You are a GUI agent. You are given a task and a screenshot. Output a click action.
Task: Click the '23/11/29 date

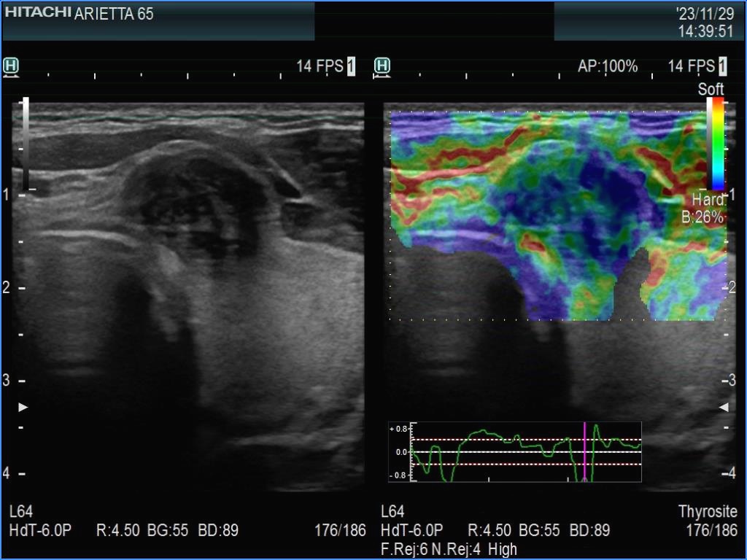pyautogui.click(x=705, y=13)
